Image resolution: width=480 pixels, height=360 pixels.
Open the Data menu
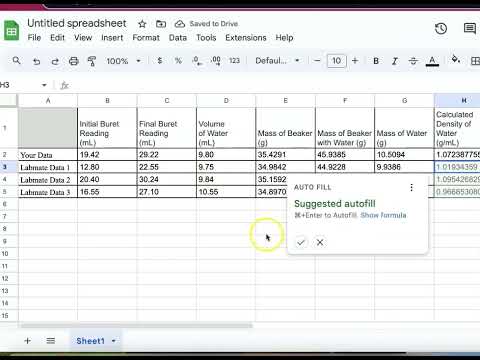tap(178, 38)
